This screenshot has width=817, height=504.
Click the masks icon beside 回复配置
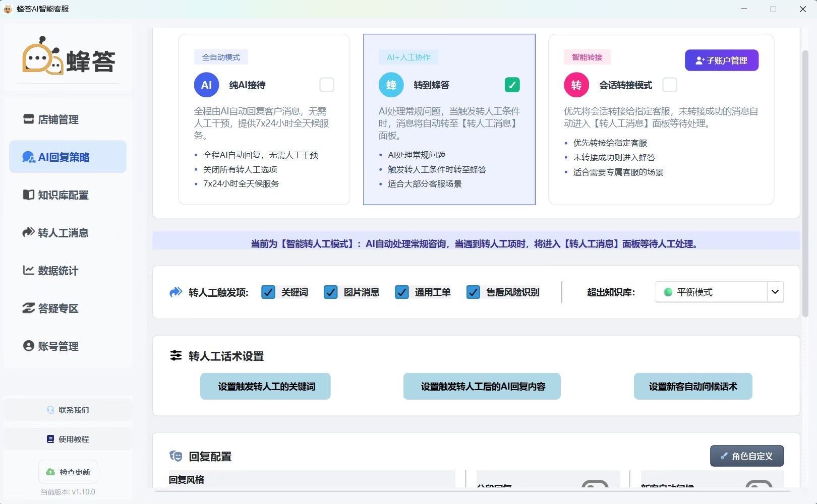[176, 456]
